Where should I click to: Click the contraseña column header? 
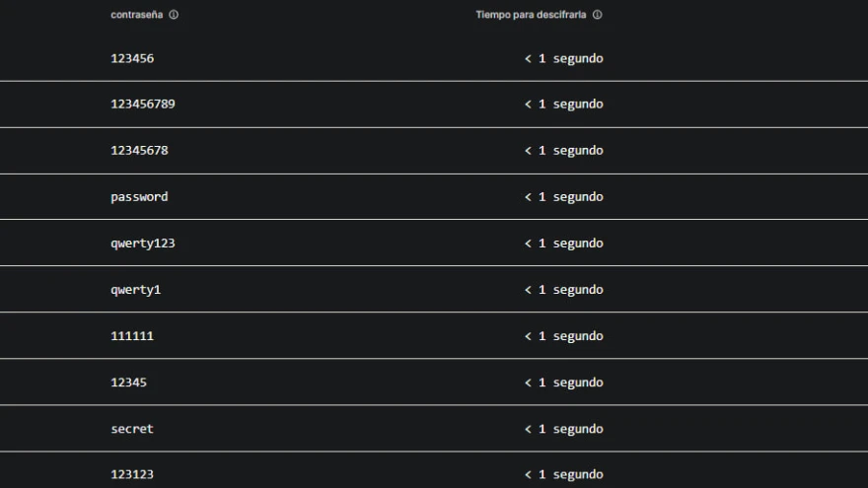pos(136,15)
